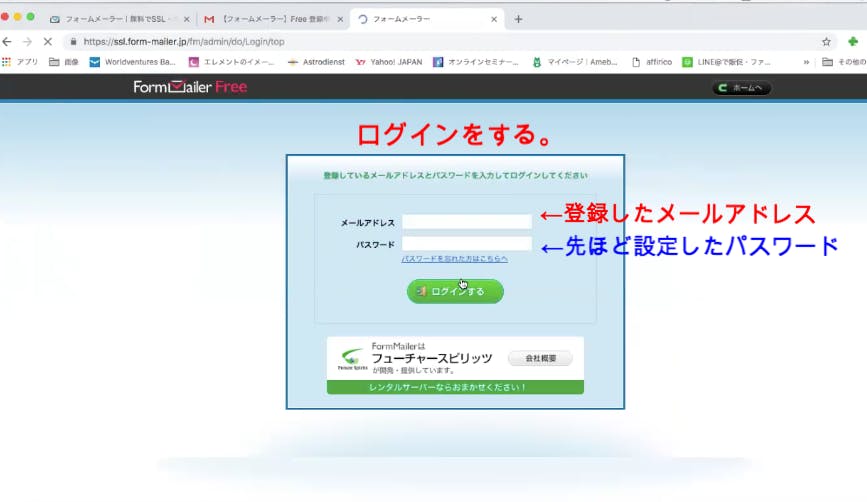
Task: Click レンタルサーバーならおまかせください banner
Action: (455, 387)
